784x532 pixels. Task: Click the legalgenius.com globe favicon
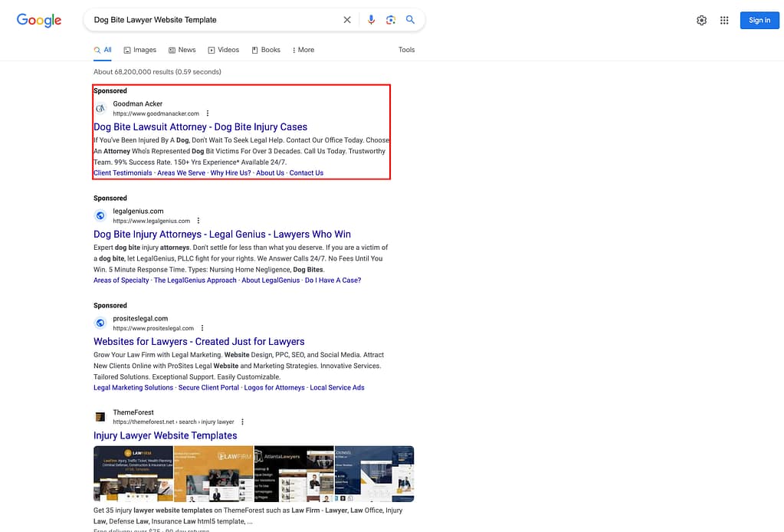[100, 215]
